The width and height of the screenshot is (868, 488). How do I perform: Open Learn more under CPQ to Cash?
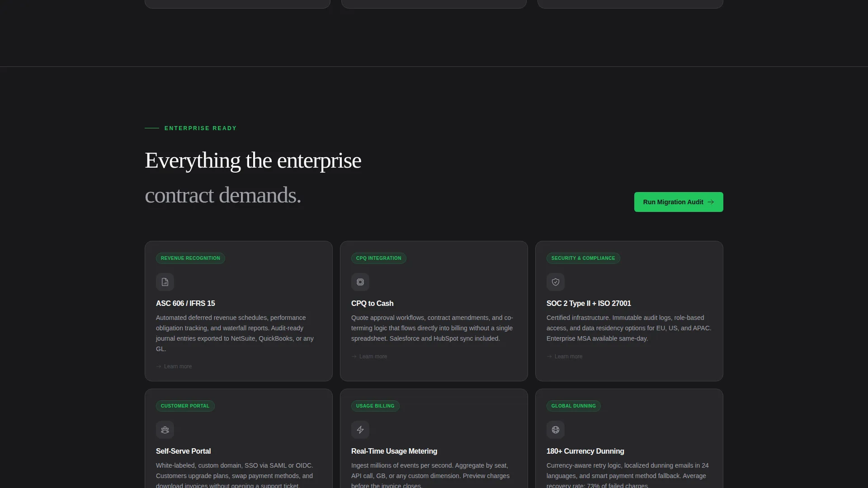click(369, 357)
